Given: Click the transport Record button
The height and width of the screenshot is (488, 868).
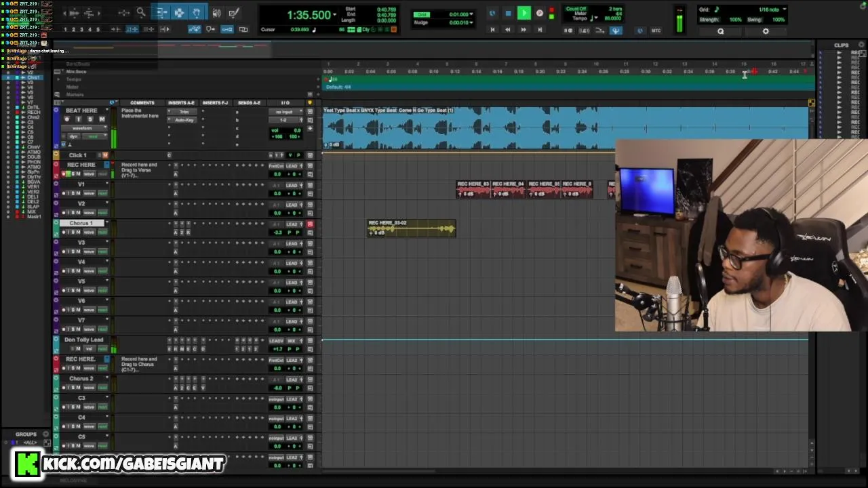Looking at the screenshot, I should (540, 13).
